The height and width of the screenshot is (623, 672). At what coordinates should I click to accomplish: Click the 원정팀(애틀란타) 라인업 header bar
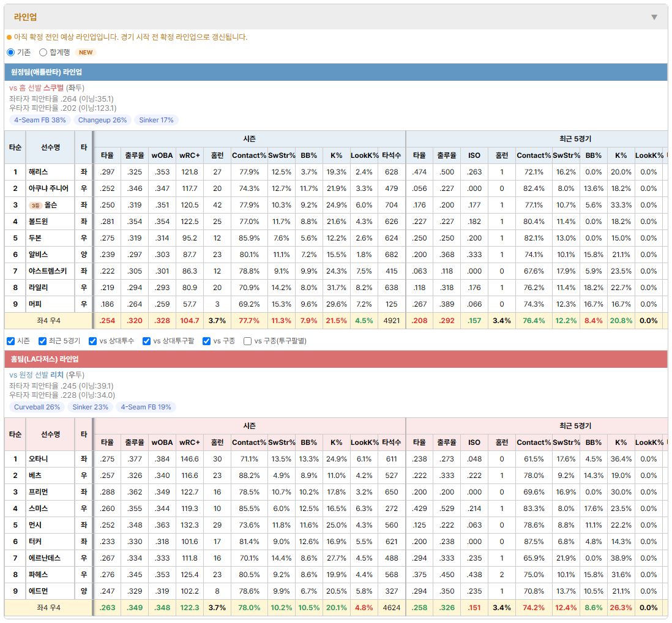pyautogui.click(x=336, y=72)
